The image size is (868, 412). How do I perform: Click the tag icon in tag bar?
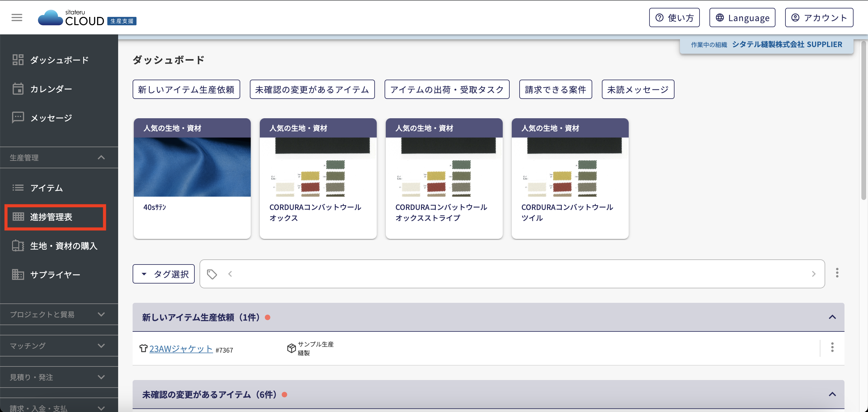coord(212,274)
